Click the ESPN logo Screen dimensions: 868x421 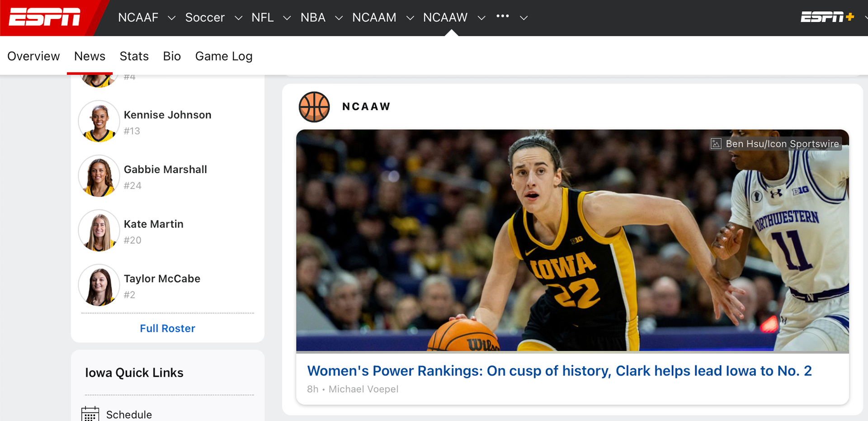45,17
